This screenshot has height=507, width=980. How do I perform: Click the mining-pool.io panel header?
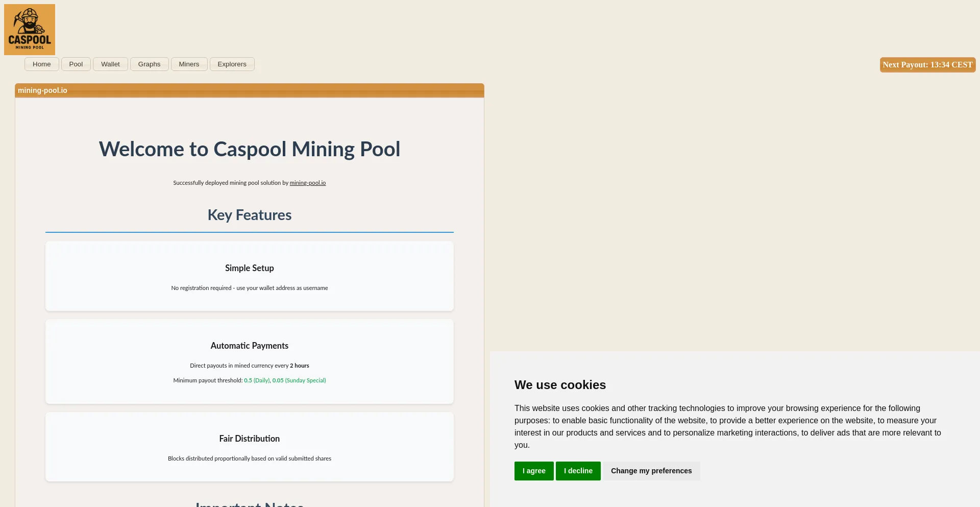[249, 90]
